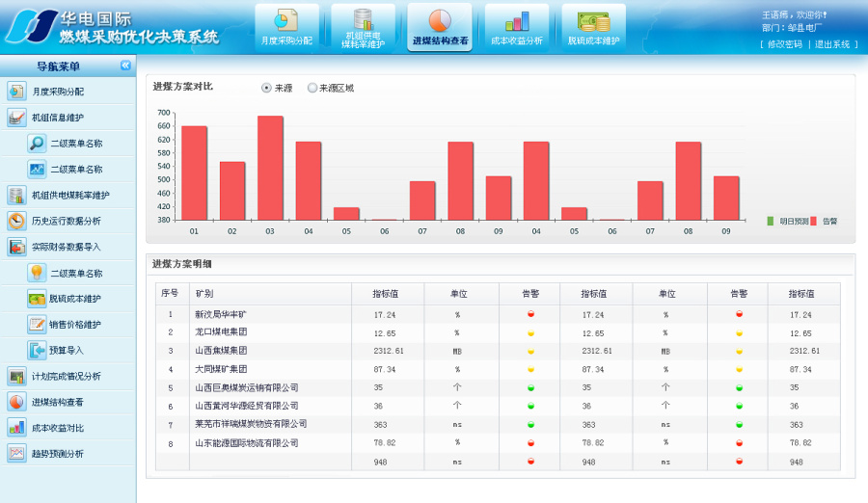Click the 修改密码 link
The image size is (868, 503).
point(784,44)
